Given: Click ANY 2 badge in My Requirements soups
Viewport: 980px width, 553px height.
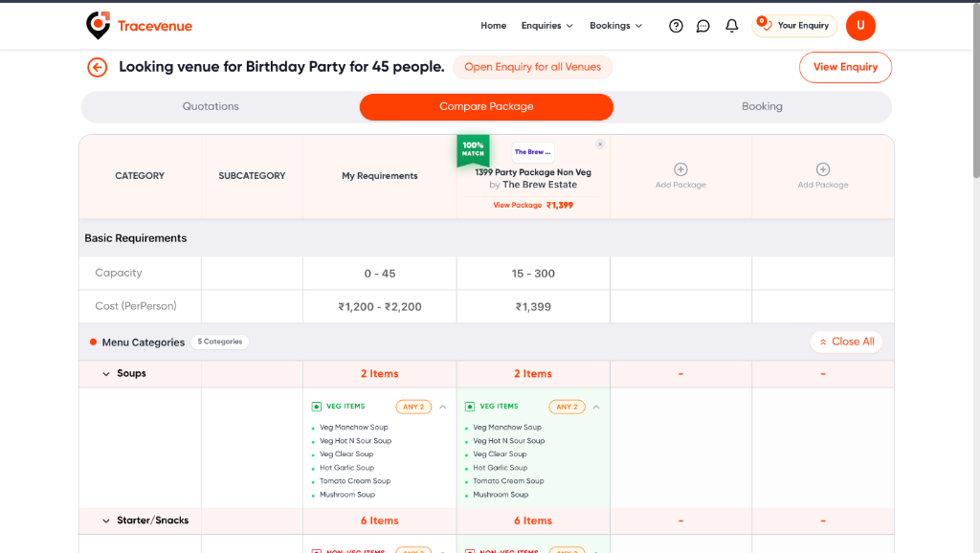Looking at the screenshot, I should click(413, 407).
